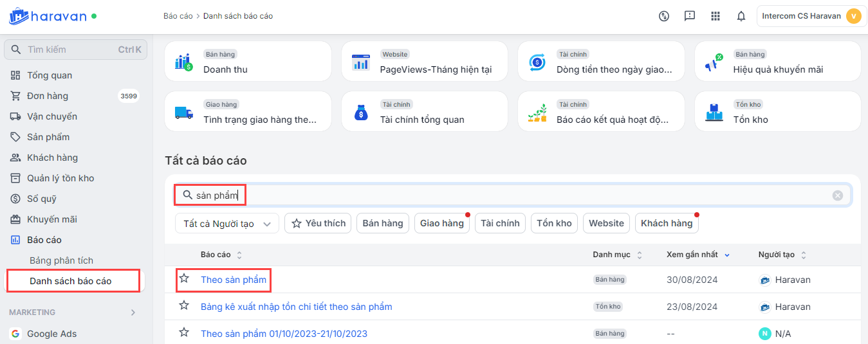Viewport: 868px width, 344px height.
Task: Star the Theo sản phẩm report
Action: (x=185, y=278)
